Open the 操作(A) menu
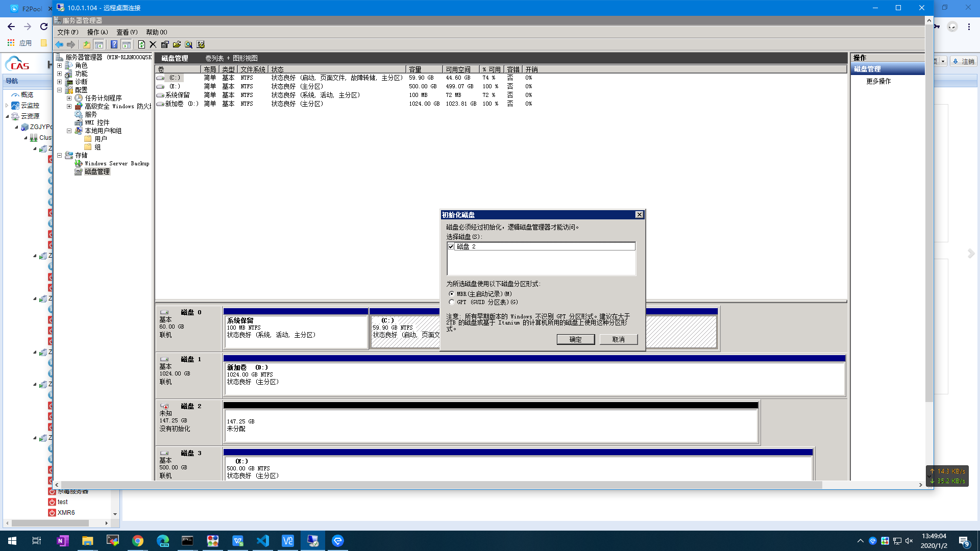This screenshot has height=551, width=980. 97,32
